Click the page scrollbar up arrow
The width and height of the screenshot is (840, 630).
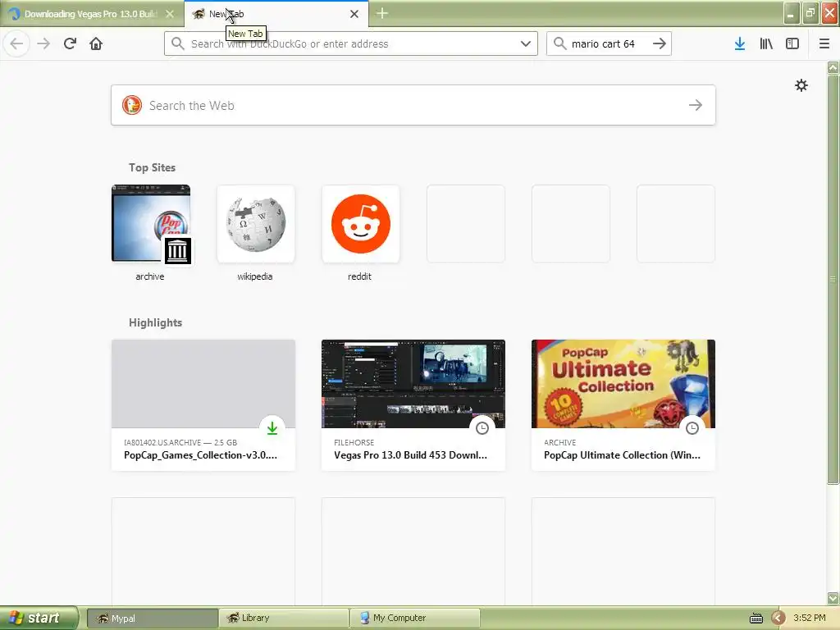[833, 67]
